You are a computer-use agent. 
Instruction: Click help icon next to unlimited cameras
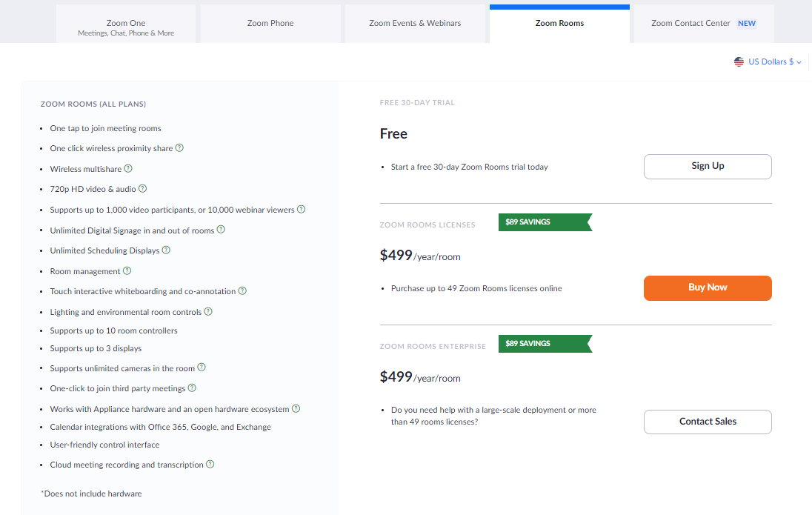pyautogui.click(x=202, y=368)
